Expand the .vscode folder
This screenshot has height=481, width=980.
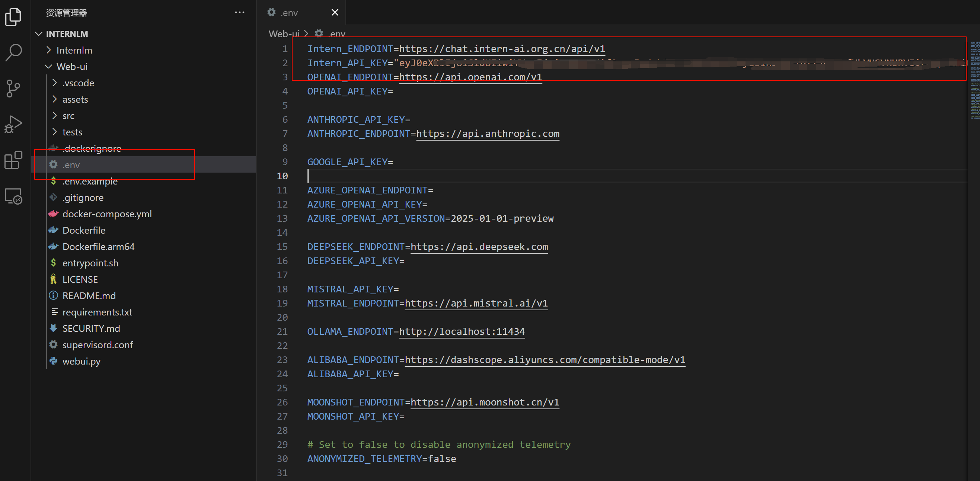[78, 83]
